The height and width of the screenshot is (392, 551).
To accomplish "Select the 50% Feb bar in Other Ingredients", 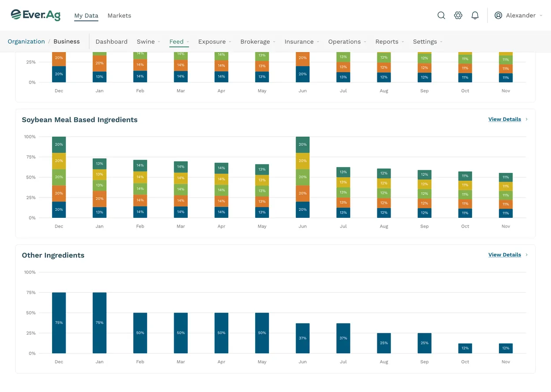I will point(140,333).
